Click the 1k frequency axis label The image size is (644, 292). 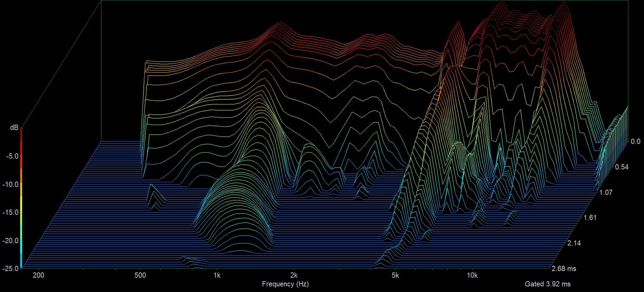pyautogui.click(x=217, y=275)
